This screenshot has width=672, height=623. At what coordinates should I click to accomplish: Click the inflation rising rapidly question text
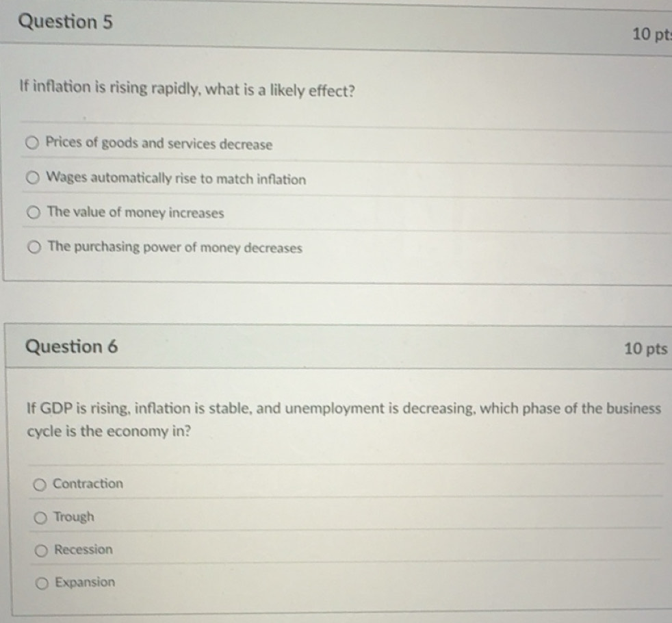(x=187, y=88)
